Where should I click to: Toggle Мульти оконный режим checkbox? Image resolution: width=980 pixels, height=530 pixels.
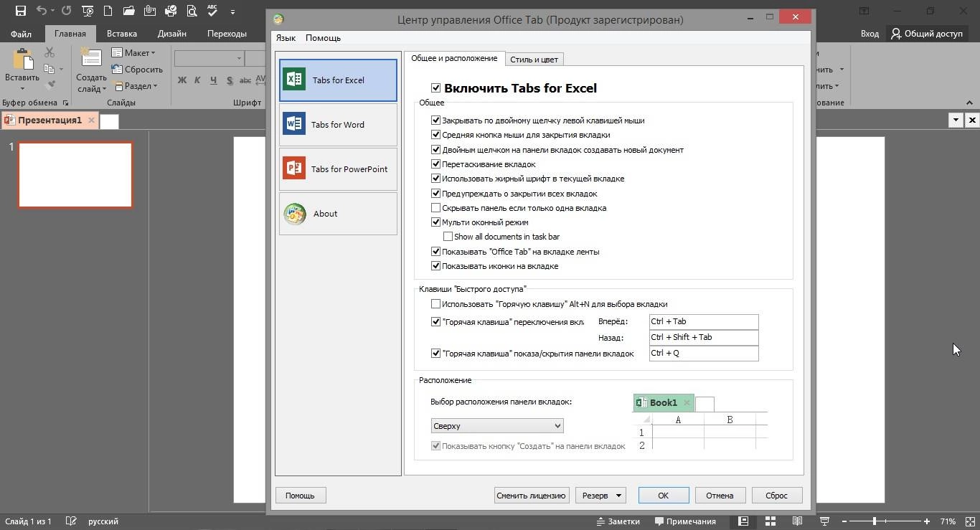coord(435,222)
